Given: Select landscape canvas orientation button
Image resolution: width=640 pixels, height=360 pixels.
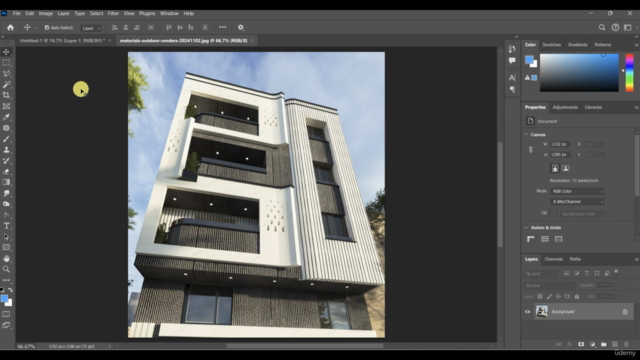Looking at the screenshot, I should click(566, 168).
